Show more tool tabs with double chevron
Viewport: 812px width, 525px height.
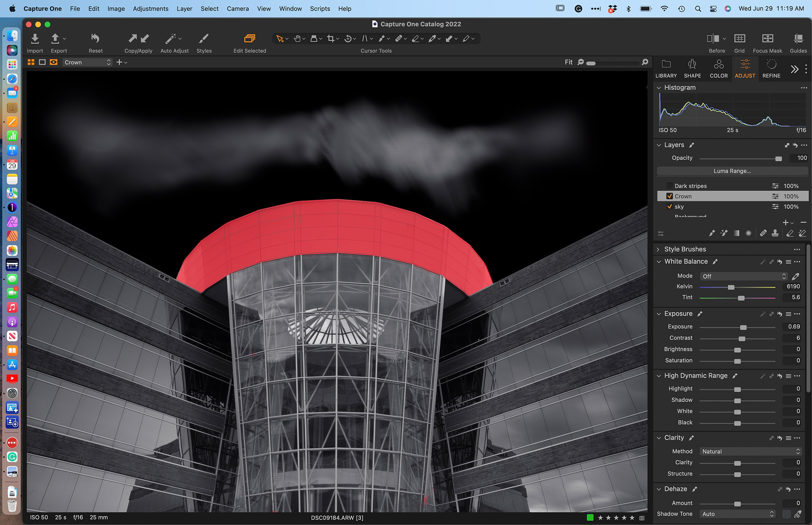794,69
